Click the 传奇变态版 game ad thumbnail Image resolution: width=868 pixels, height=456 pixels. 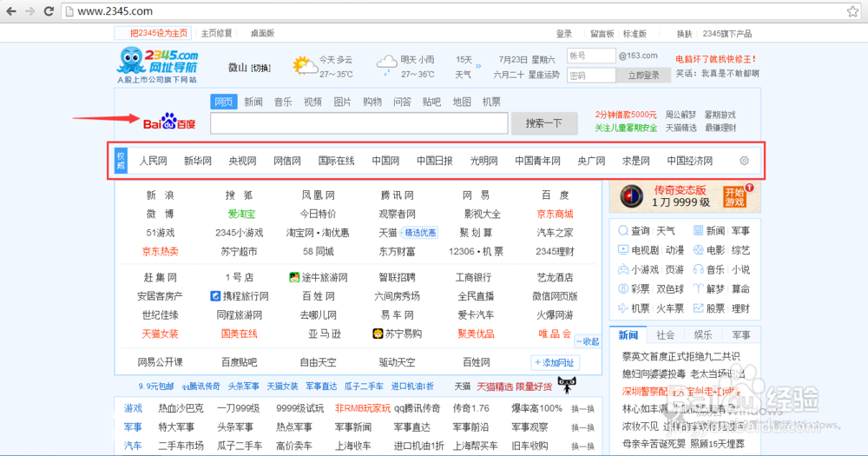pyautogui.click(x=632, y=196)
